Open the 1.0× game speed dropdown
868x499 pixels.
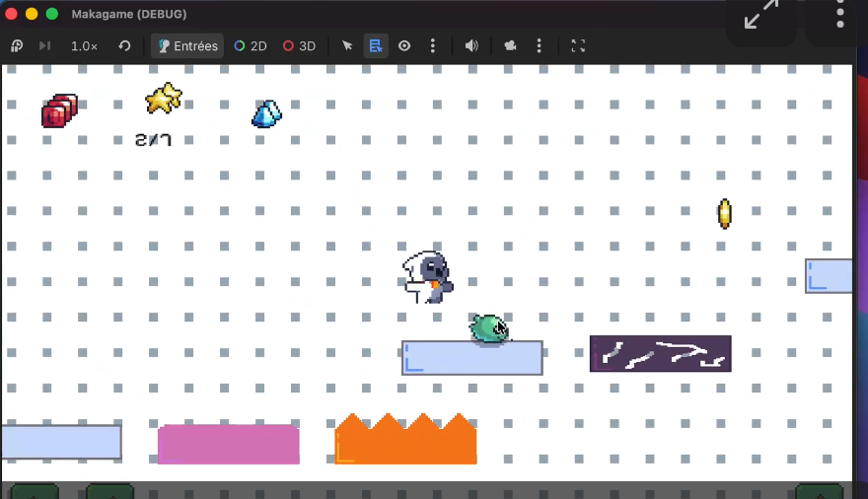tap(84, 46)
